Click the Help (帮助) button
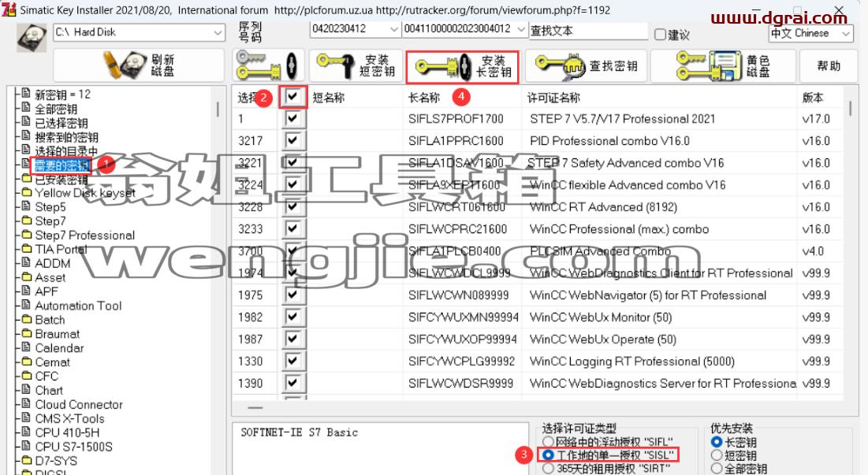868x475 pixels. pos(828,66)
